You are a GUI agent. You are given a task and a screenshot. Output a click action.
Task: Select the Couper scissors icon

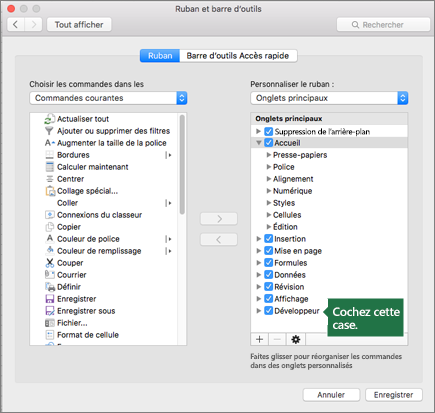point(50,263)
